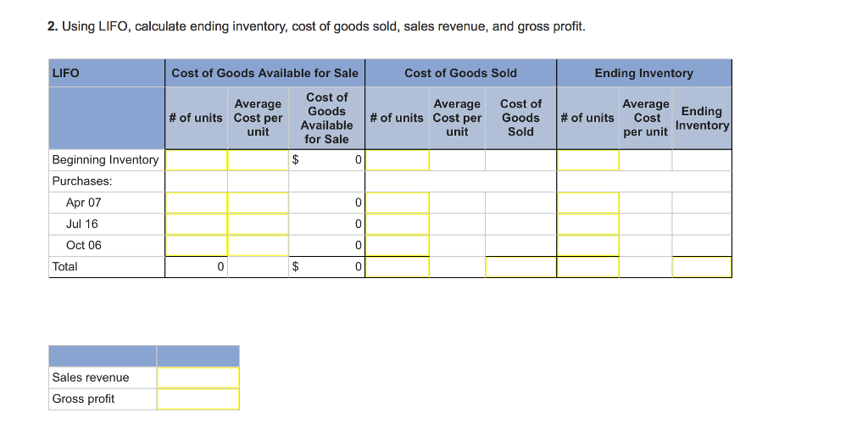Click Total goods sold # of units field

pyautogui.click(x=397, y=267)
